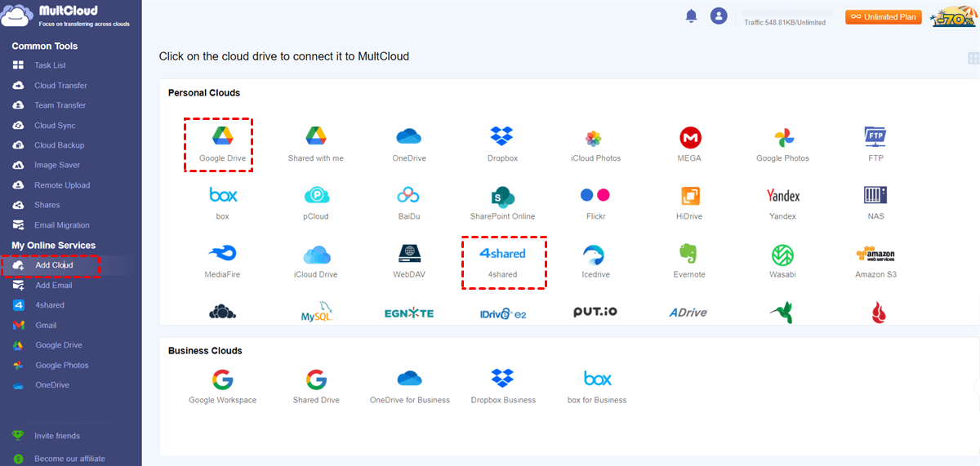Viewport: 980px width, 466px height.
Task: Choose the pCloud drive
Action: coord(316,203)
